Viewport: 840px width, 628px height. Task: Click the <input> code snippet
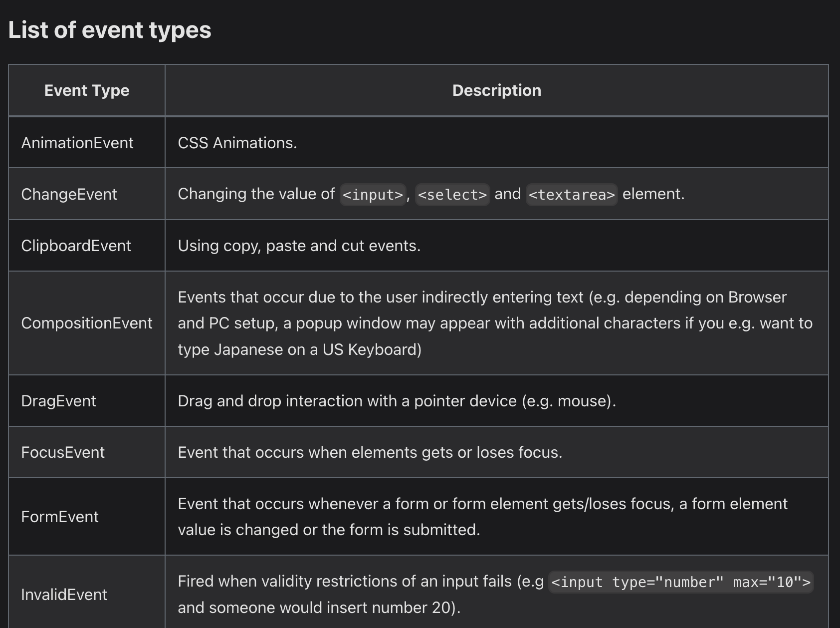(x=373, y=194)
